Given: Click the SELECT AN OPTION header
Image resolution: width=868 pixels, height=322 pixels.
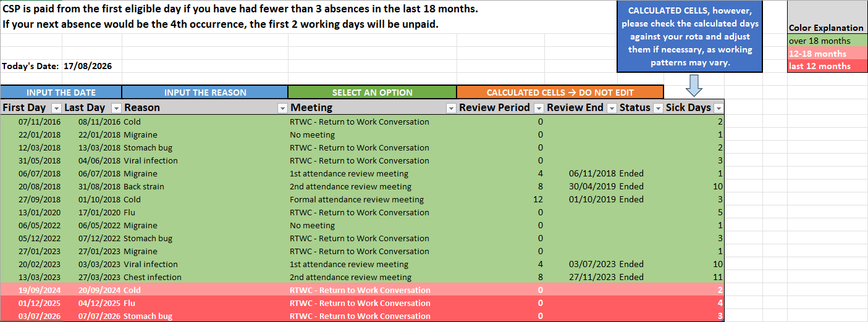Looking at the screenshot, I should pyautogui.click(x=372, y=93).
